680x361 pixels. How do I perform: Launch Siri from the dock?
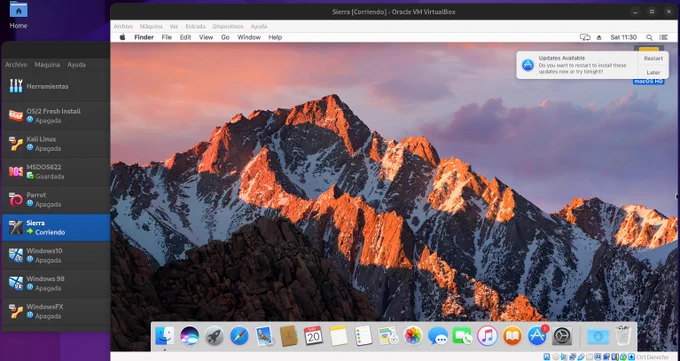coord(190,336)
